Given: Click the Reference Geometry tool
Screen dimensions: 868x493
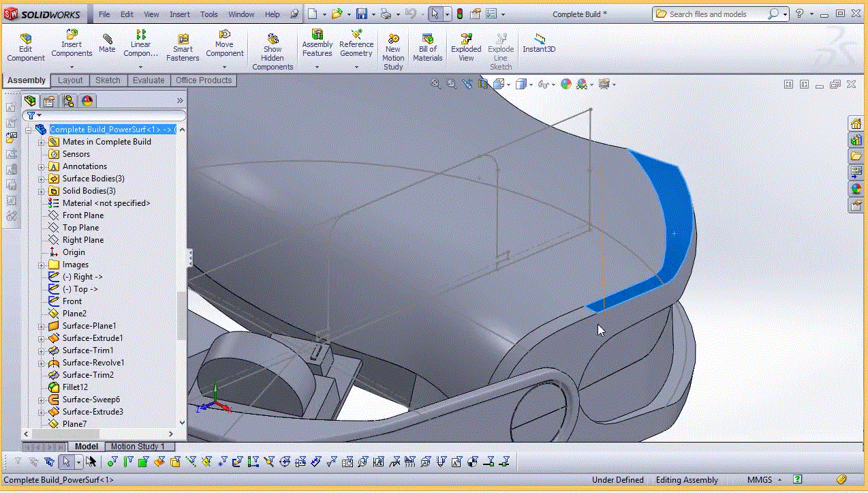Looking at the screenshot, I should coord(356,44).
